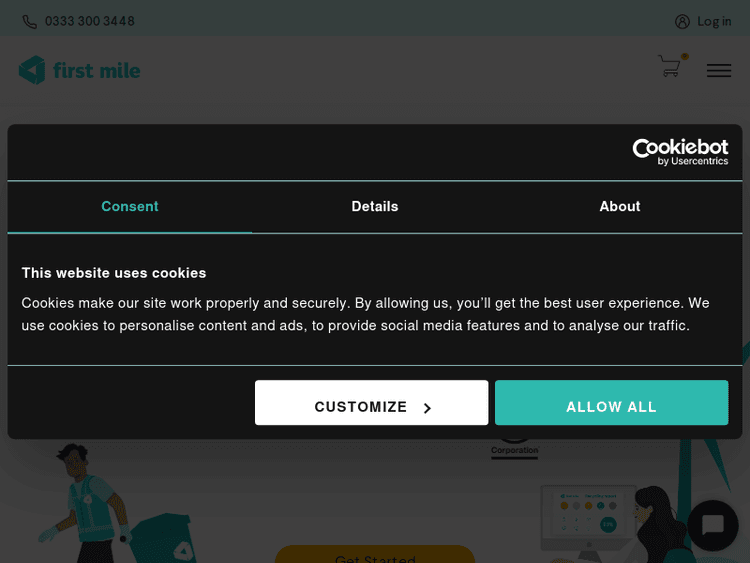Click the user account icon beside Log in
This screenshot has height=563, width=750.
click(x=682, y=21)
